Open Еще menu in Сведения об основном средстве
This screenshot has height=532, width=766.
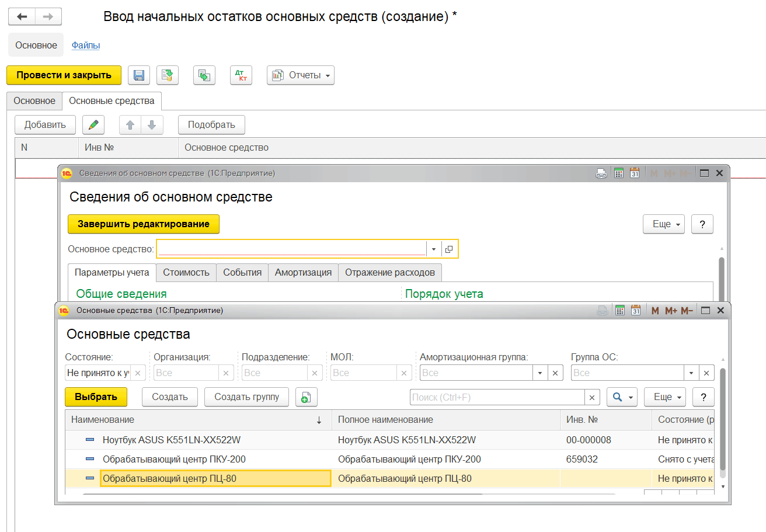coord(664,224)
